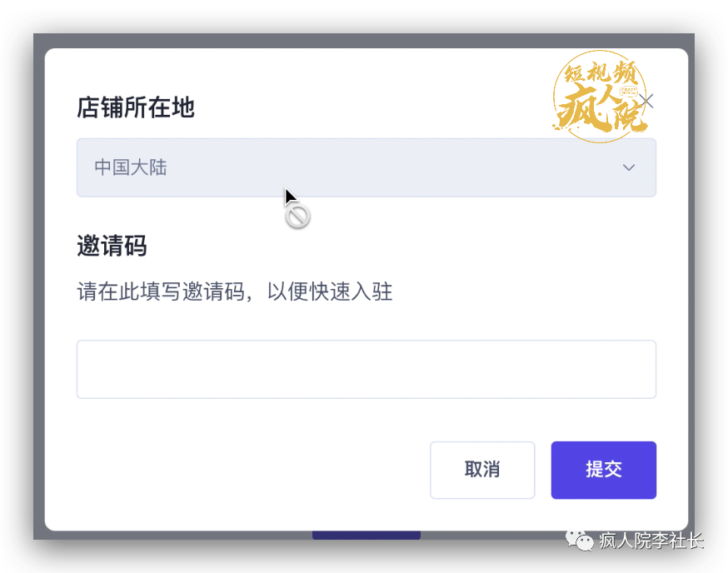Click the blocked cursor symbol below the dropdown
This screenshot has height=573, width=728.
(x=297, y=215)
